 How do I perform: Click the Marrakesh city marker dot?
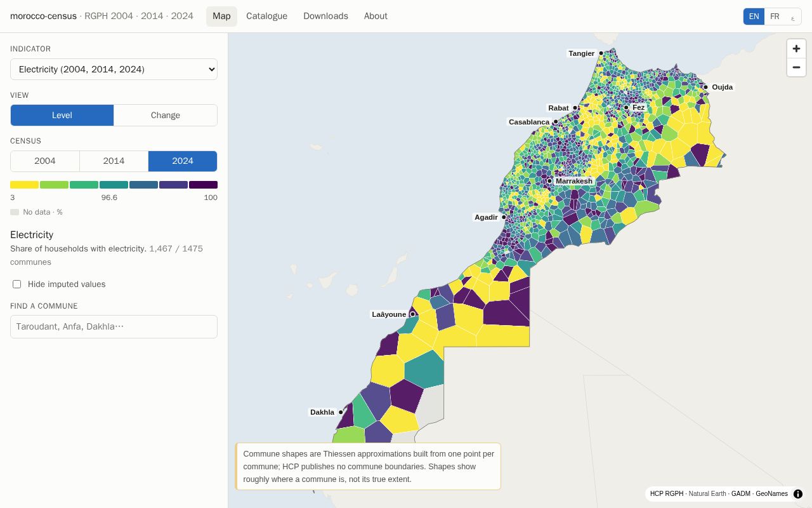[x=549, y=181]
